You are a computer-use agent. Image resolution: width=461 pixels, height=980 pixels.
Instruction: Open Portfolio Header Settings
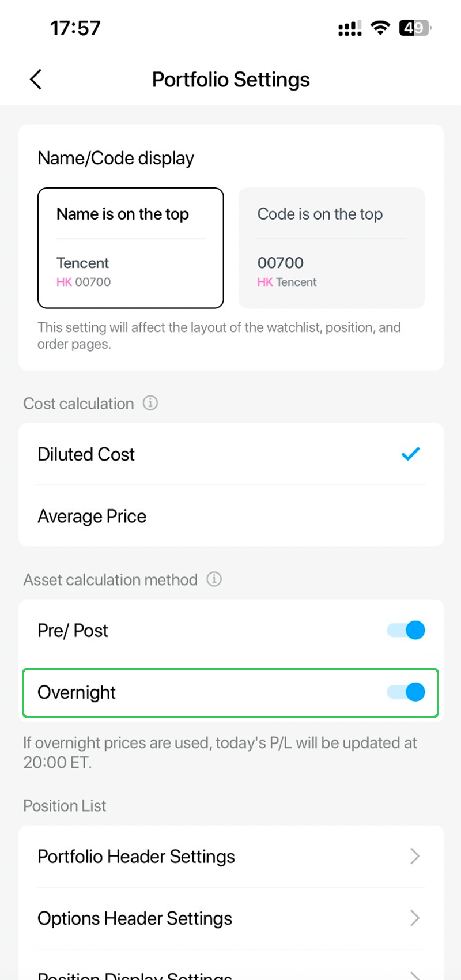137,857
